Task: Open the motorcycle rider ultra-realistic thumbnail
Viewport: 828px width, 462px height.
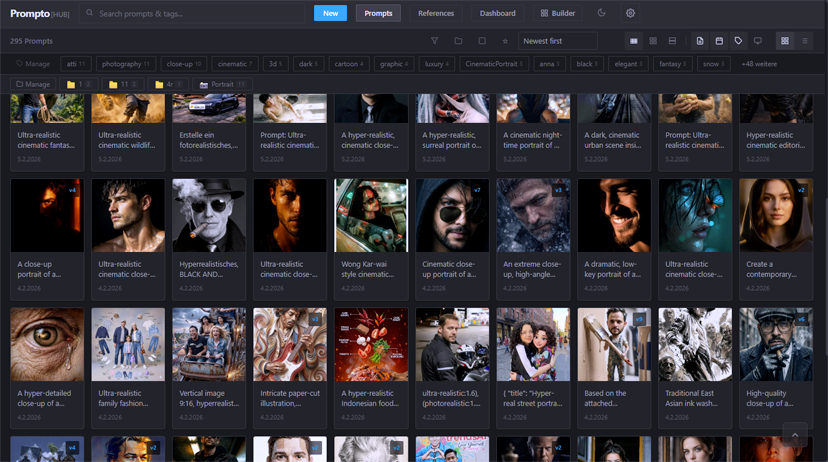Action: click(452, 344)
